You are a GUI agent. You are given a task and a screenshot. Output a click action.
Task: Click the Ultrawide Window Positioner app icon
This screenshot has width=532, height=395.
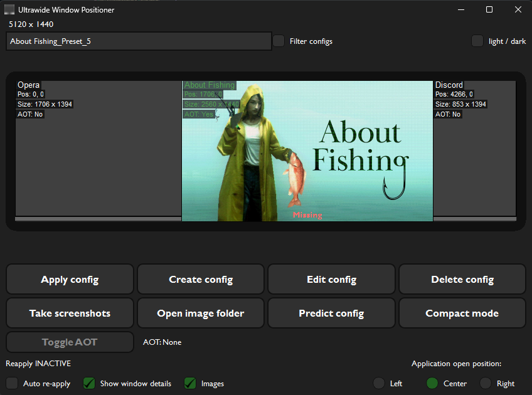(x=9, y=9)
